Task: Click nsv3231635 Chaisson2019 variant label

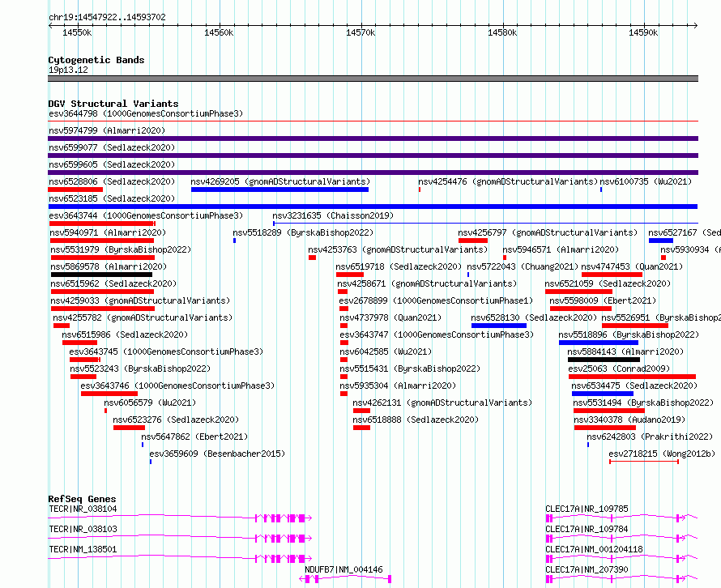Action: 333,215
